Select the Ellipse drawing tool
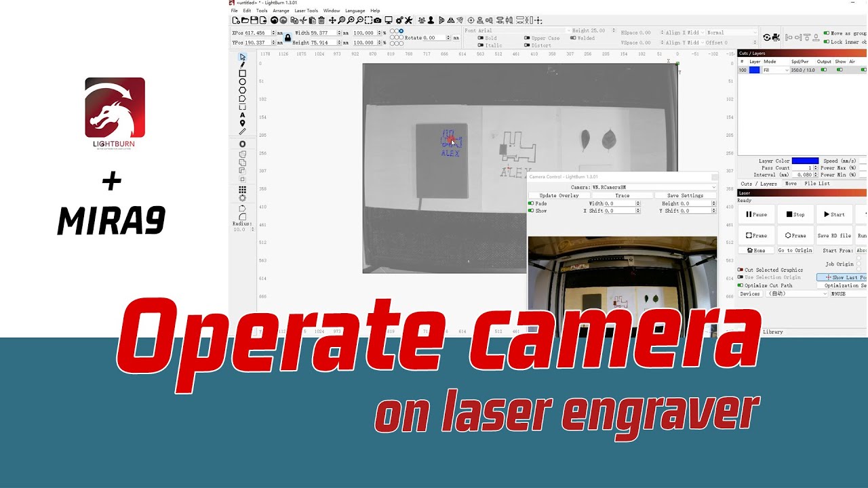The height and width of the screenshot is (488, 868). tap(242, 82)
